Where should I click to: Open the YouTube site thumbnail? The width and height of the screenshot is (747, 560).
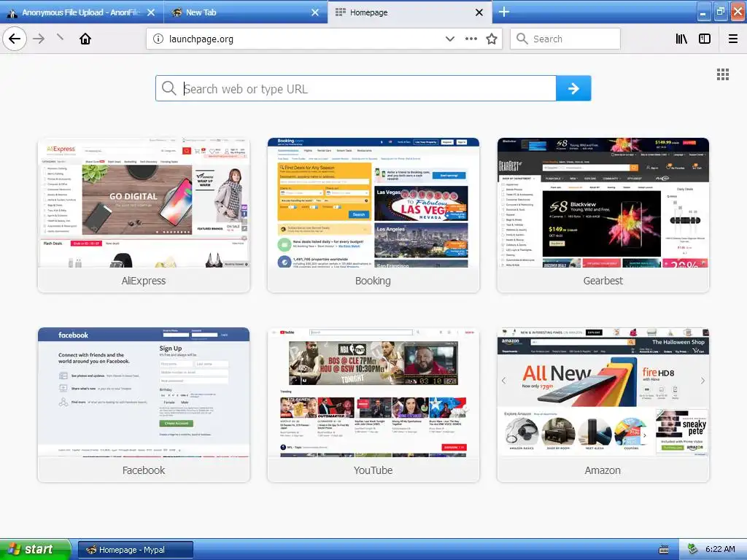[373, 392]
